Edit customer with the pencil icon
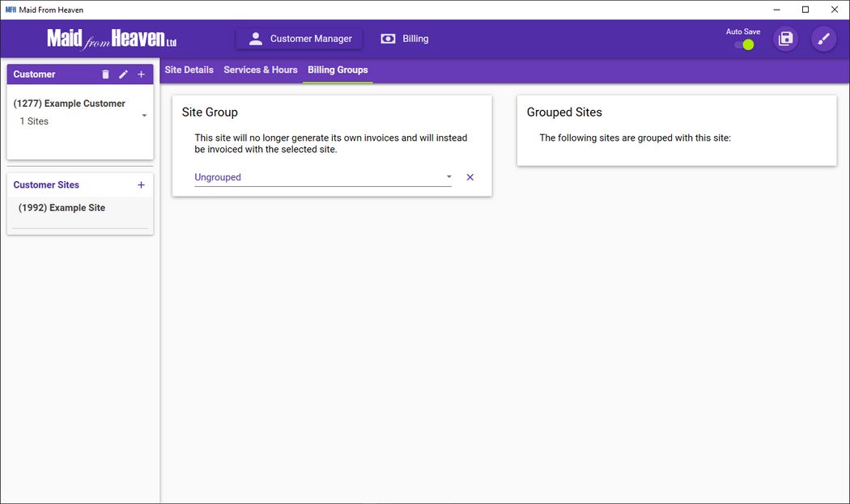This screenshot has height=504, width=850. pyautogui.click(x=123, y=74)
